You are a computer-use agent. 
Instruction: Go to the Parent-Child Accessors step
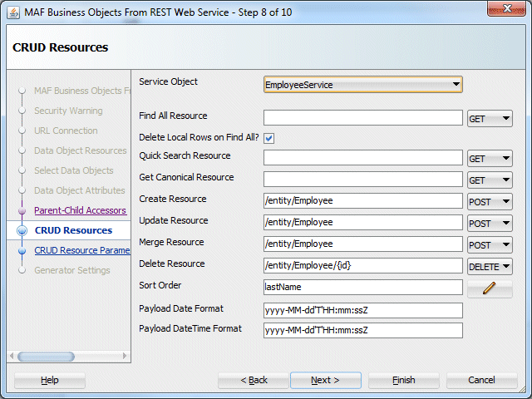point(81,210)
